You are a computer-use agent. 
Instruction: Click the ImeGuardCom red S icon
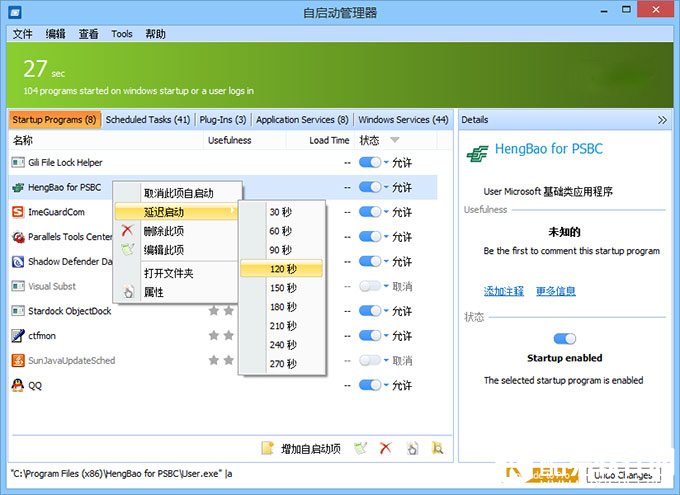(18, 212)
